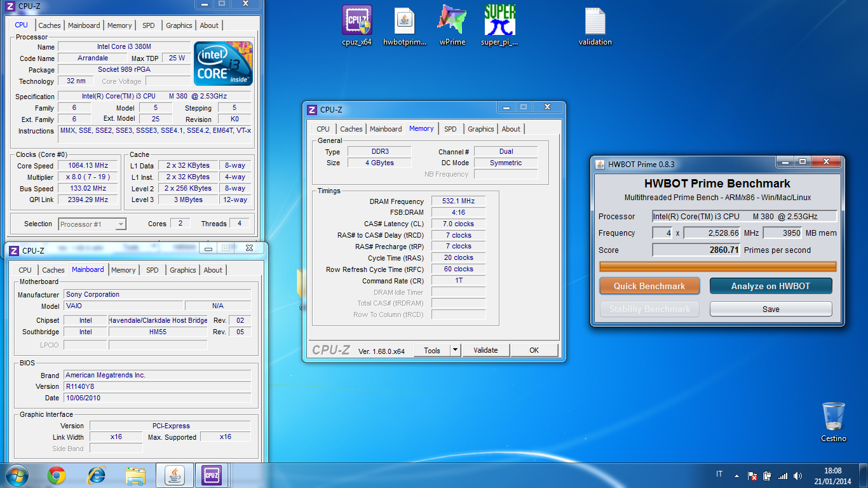Click the Tools button in CPU-Z
Image resolution: width=868 pixels, height=488 pixels.
click(432, 350)
